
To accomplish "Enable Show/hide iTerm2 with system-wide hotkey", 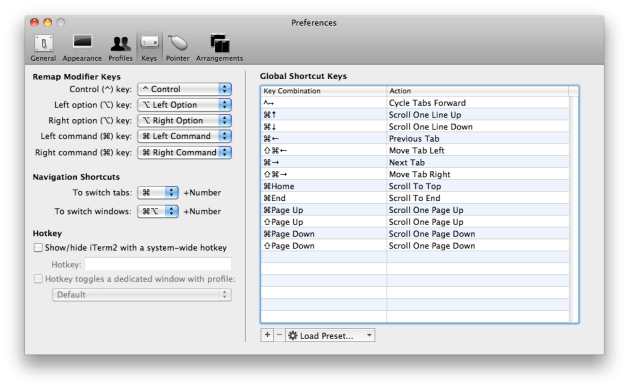I will [38, 247].
